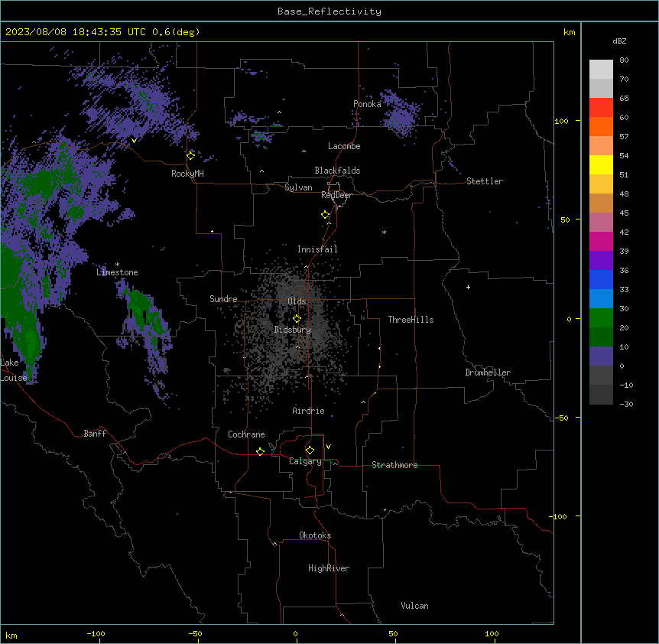The height and width of the screenshot is (644, 659).
Task: Click the Drumheller city label
Action: (488, 372)
